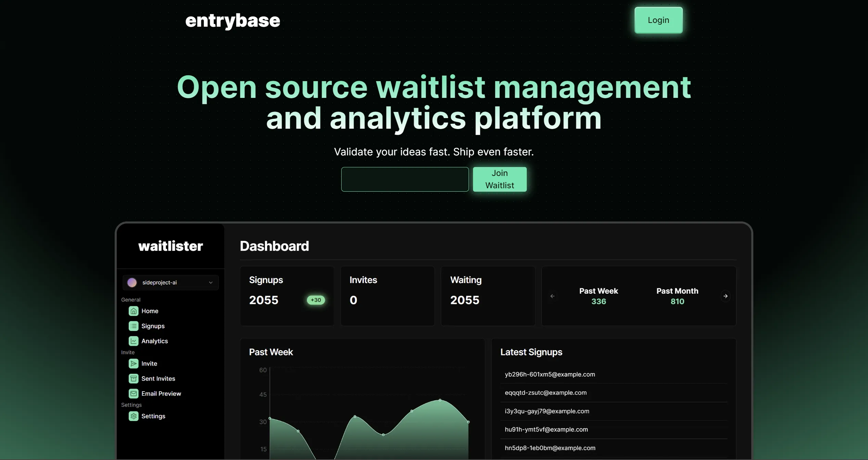Go to previous stats with left arrow
Viewport: 868px width, 460px height.
pyautogui.click(x=552, y=296)
